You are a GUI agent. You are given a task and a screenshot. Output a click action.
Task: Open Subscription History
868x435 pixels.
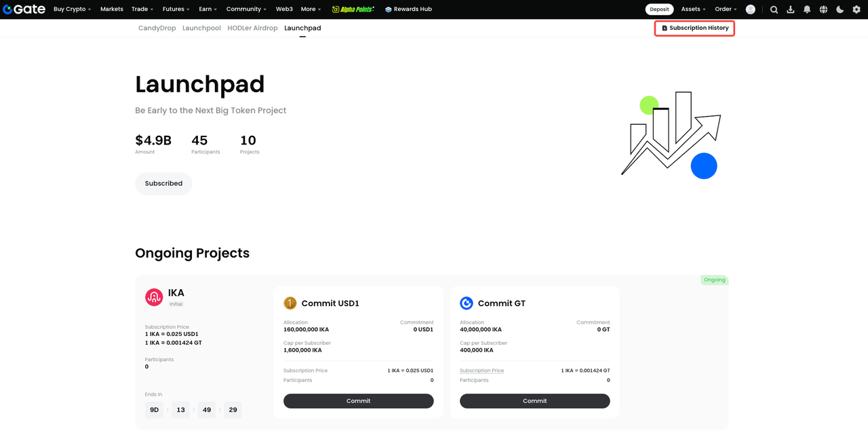tap(694, 29)
